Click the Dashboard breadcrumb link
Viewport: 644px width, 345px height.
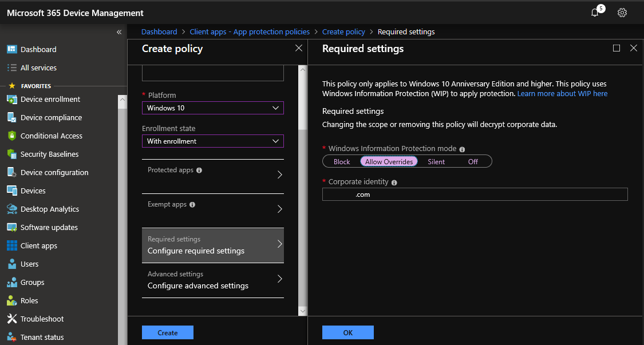pyautogui.click(x=159, y=31)
